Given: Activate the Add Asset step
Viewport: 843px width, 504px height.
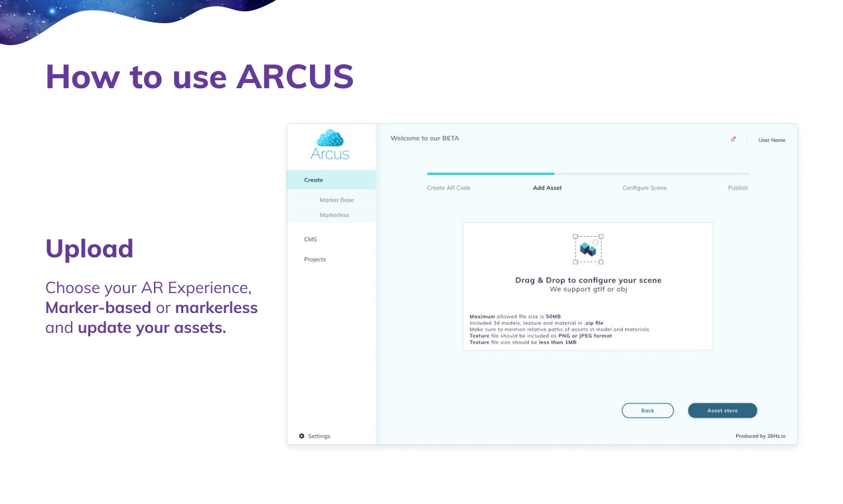Looking at the screenshot, I should pos(547,188).
